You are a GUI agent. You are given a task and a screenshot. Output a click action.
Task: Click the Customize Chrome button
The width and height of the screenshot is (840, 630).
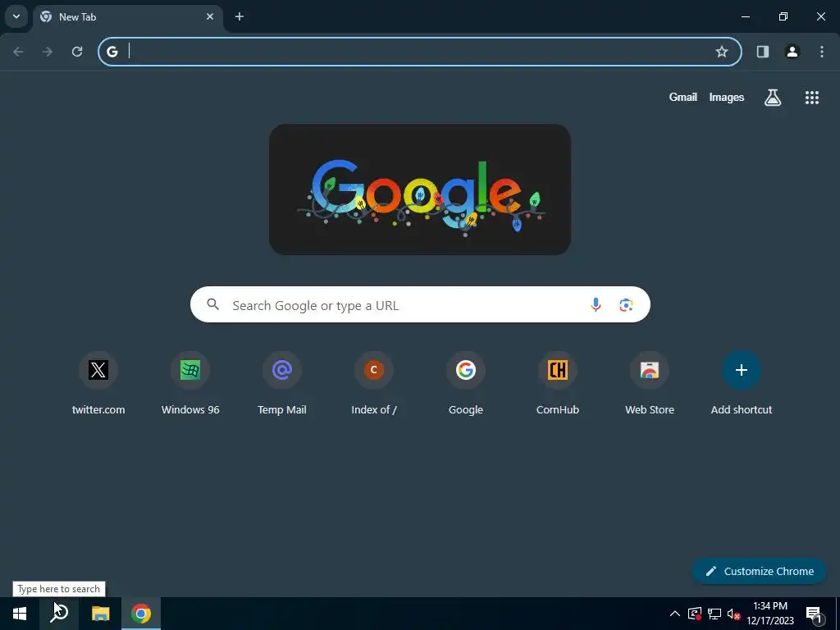coord(759,571)
